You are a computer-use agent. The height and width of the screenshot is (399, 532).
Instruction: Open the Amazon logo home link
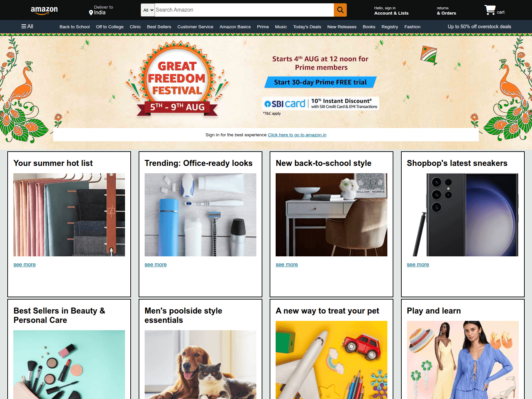[x=44, y=10]
